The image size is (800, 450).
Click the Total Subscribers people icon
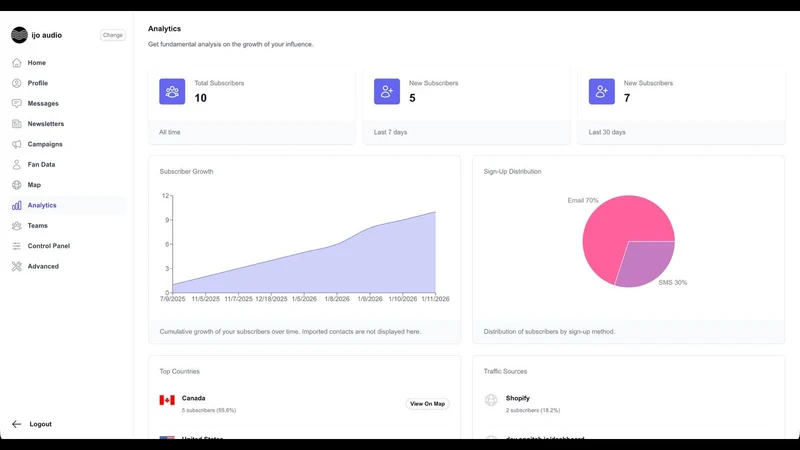172,92
